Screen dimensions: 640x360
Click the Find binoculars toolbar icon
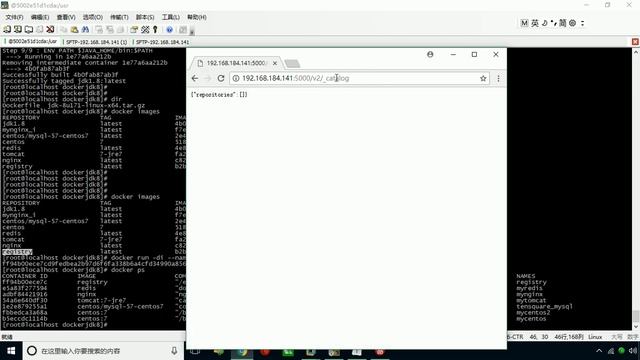tap(85, 29)
